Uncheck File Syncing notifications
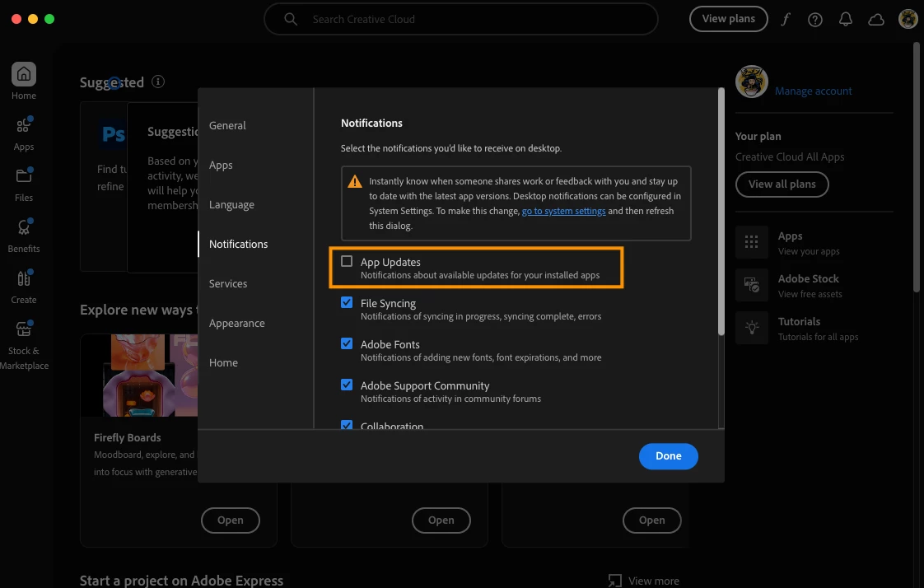This screenshot has height=588, width=924. pos(347,302)
